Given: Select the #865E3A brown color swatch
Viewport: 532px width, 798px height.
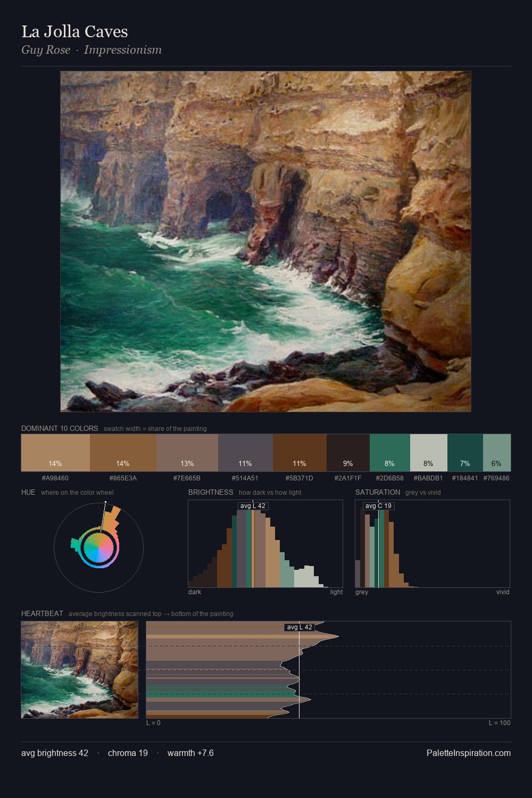Looking at the screenshot, I should tap(123, 453).
